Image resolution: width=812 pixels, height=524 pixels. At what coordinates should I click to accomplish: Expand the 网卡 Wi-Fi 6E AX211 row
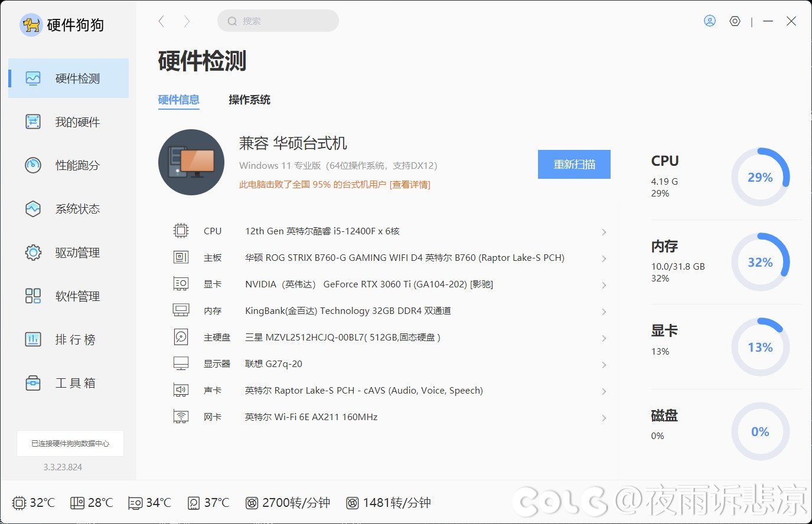604,418
